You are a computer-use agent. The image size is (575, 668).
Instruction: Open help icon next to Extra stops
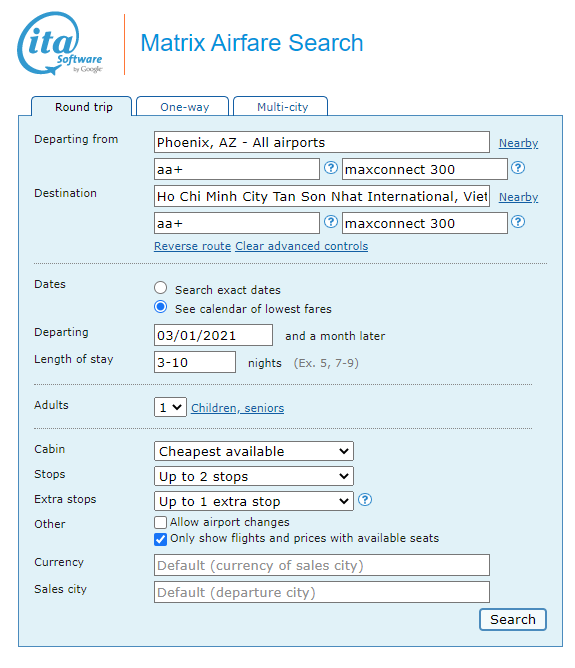(x=365, y=500)
